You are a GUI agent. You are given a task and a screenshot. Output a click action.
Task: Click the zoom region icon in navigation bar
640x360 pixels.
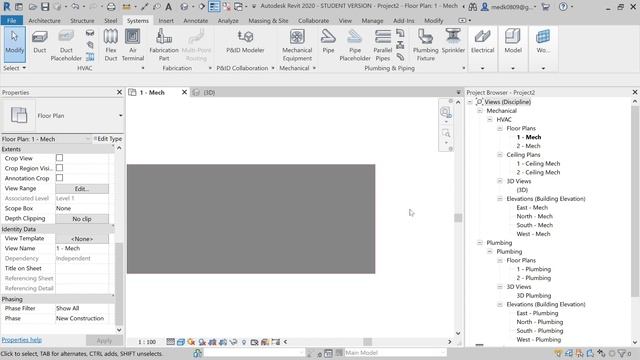[x=445, y=133]
